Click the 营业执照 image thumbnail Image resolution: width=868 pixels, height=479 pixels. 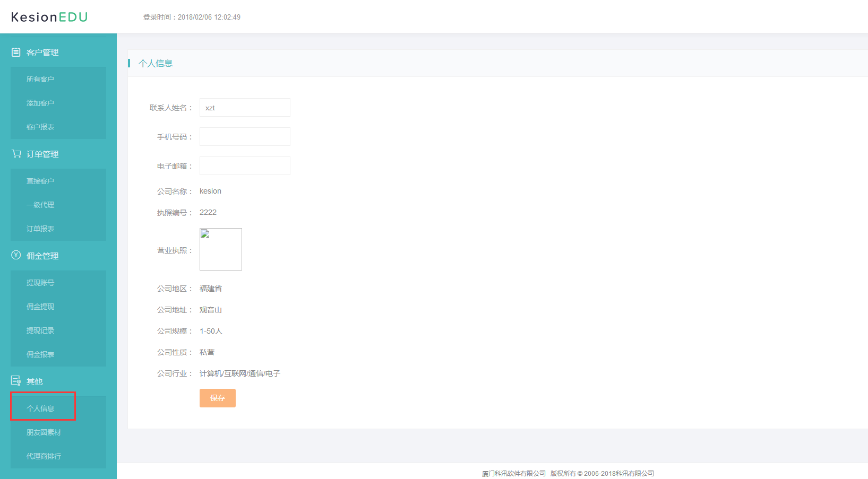pyautogui.click(x=221, y=249)
